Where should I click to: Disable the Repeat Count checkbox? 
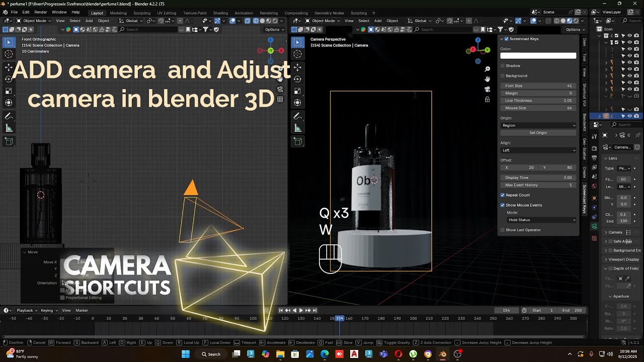(x=503, y=195)
